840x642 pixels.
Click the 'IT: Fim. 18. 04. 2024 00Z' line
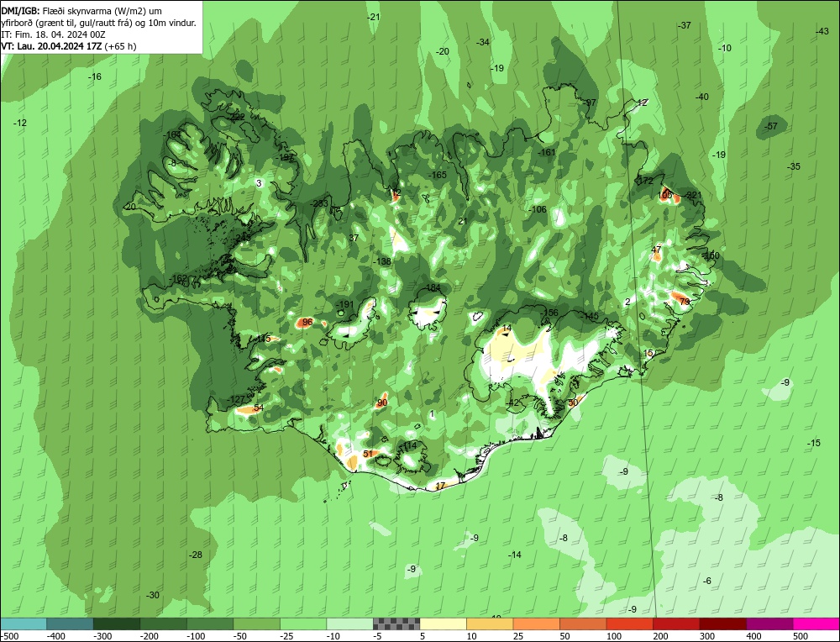coord(54,34)
